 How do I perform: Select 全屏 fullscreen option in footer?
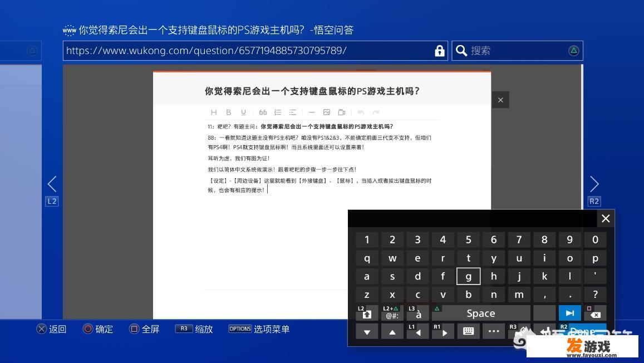(144, 330)
